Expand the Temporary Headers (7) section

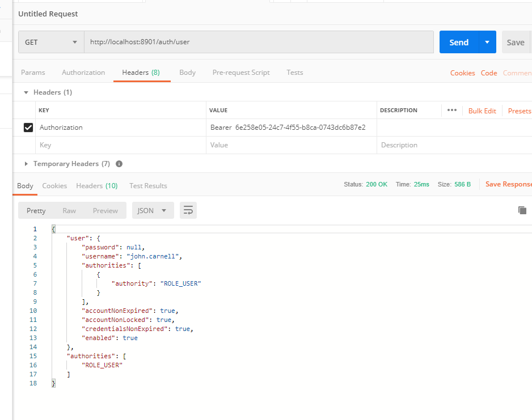click(x=26, y=164)
